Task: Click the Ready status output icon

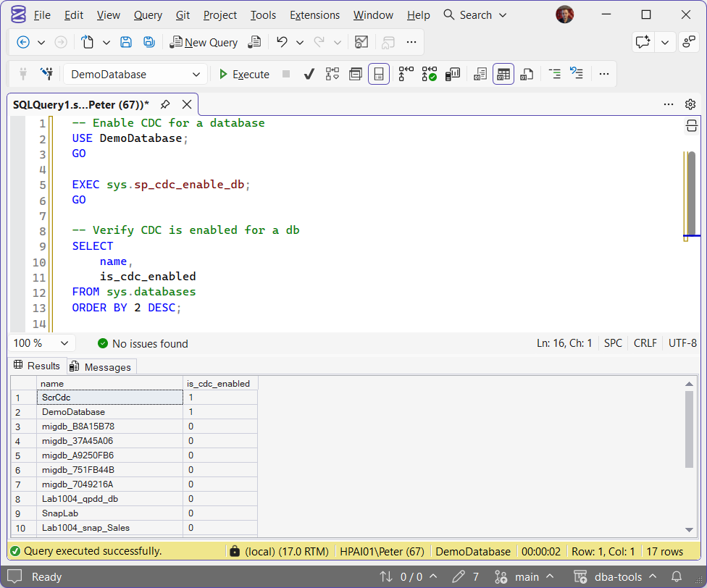Action: pos(15,576)
